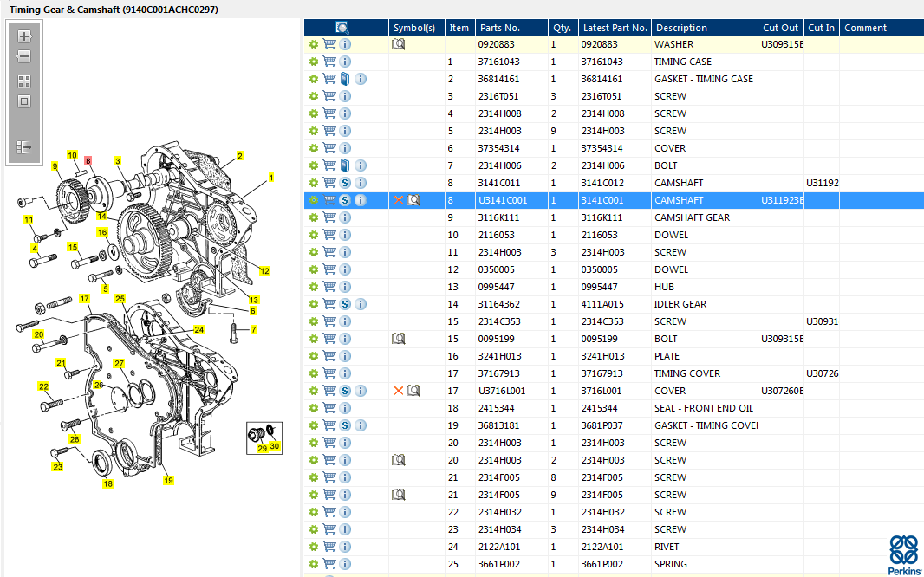Screen dimensions: 924x577
Task: Click the Cut Out column header
Action: point(780,28)
